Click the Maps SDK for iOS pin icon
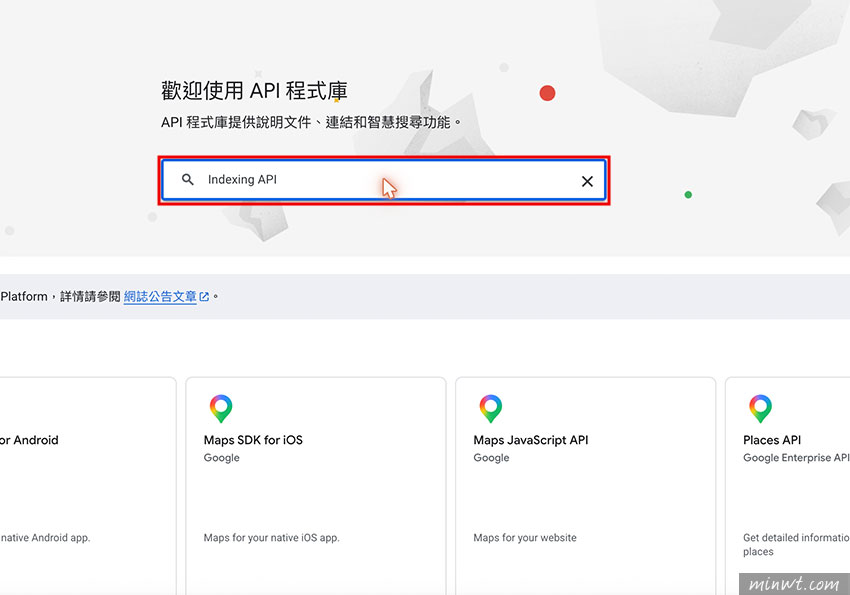The width and height of the screenshot is (850, 595). click(x=221, y=409)
